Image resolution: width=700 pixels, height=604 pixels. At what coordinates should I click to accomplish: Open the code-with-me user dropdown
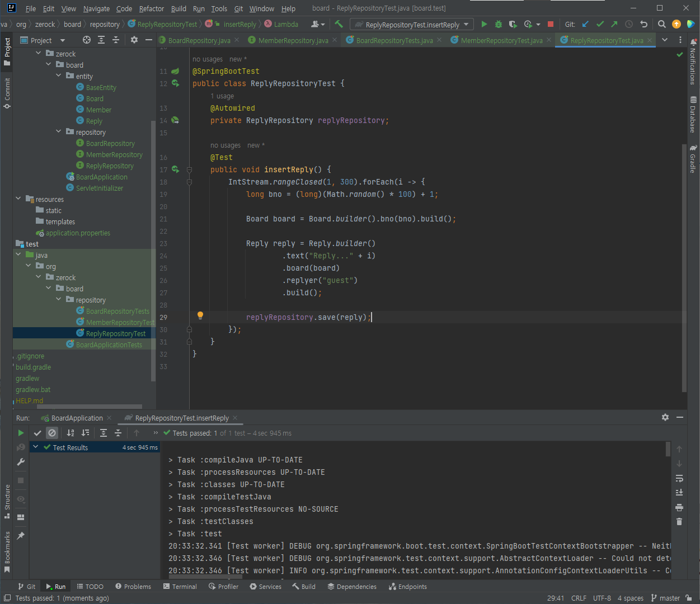click(x=317, y=24)
